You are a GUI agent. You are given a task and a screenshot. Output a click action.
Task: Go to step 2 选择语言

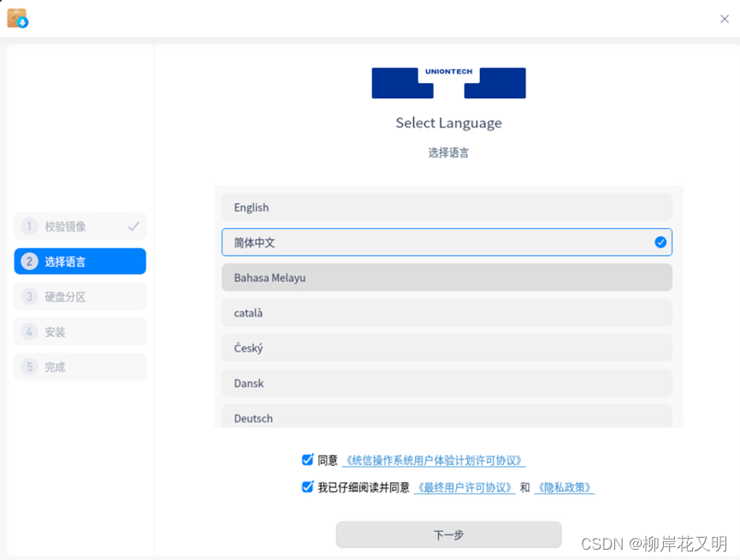(80, 262)
